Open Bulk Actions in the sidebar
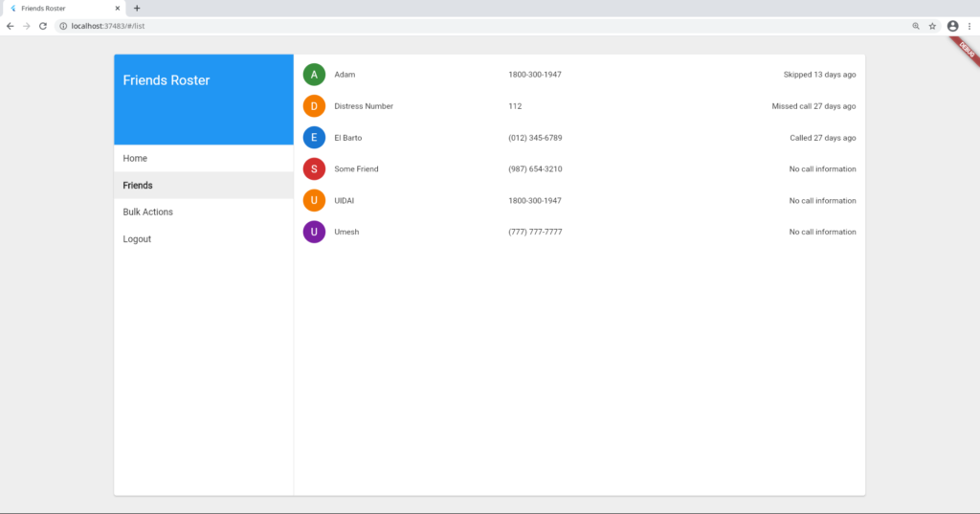 coord(204,212)
